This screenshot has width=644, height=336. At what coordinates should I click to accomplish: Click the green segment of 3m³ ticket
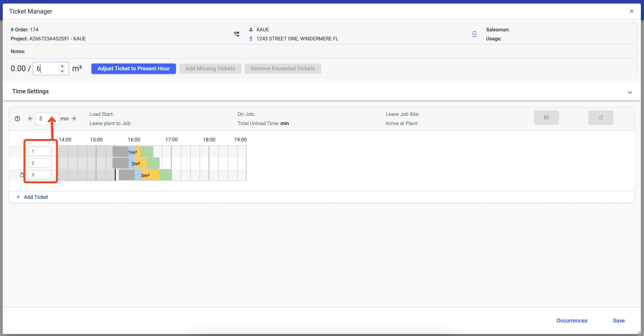(165, 175)
